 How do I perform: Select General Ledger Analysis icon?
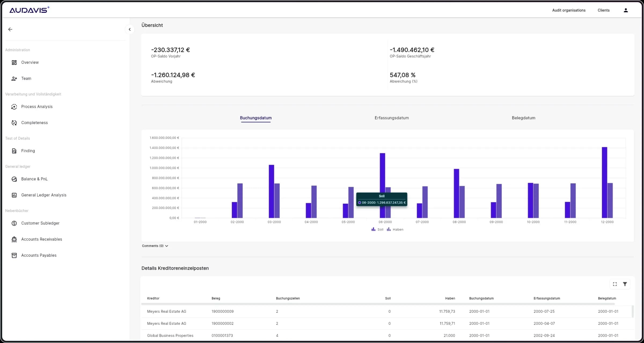click(x=14, y=195)
